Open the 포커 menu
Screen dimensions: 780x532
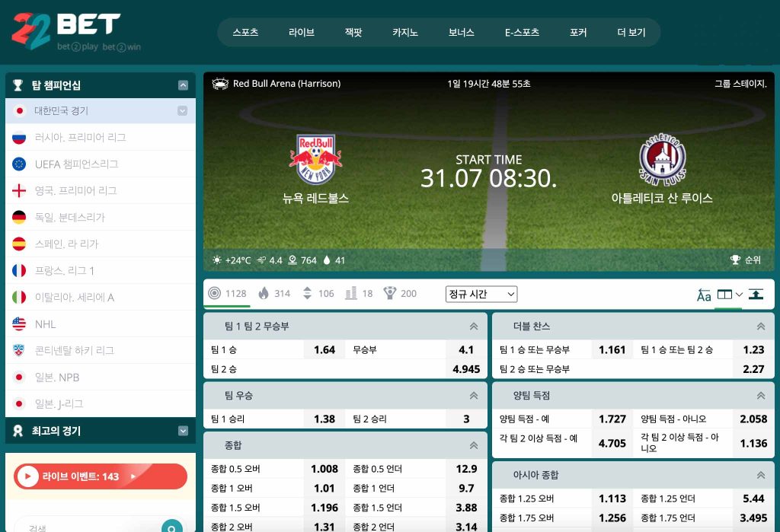click(x=578, y=32)
